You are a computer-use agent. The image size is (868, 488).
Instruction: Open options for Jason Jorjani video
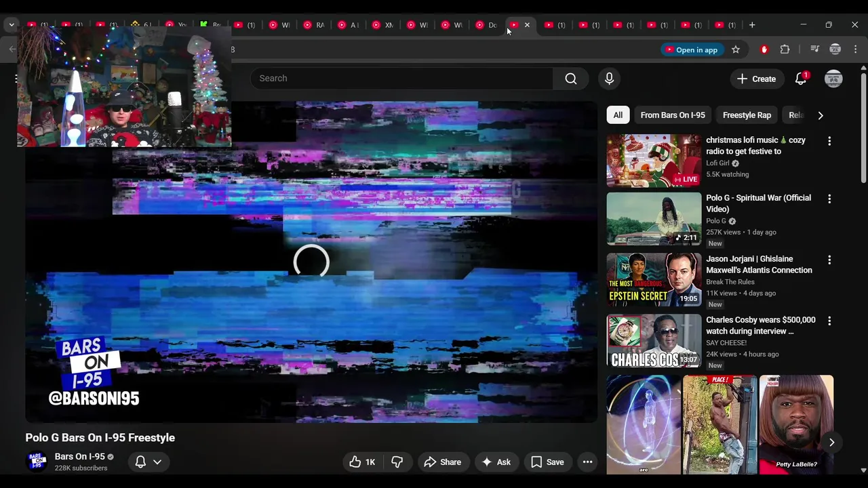click(x=829, y=260)
